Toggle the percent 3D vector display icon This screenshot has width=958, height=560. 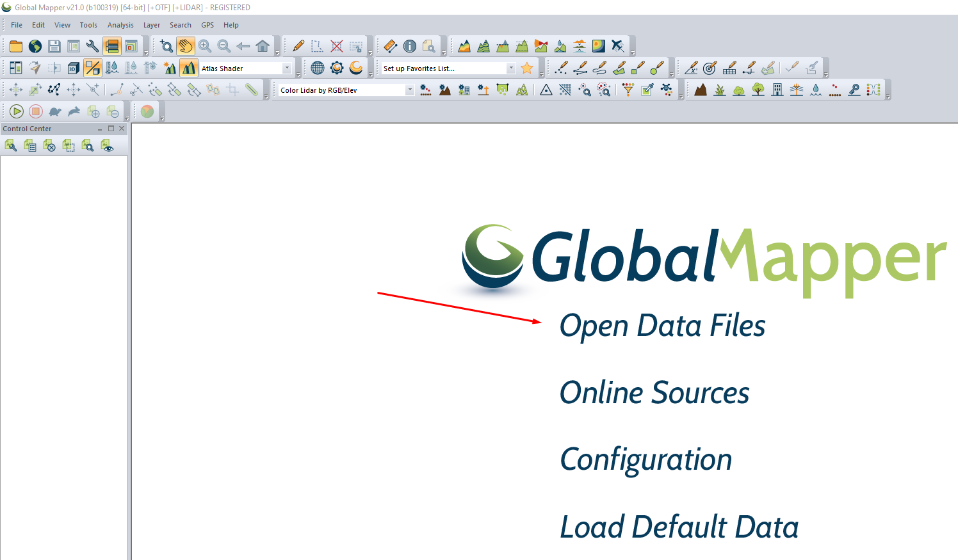point(93,68)
